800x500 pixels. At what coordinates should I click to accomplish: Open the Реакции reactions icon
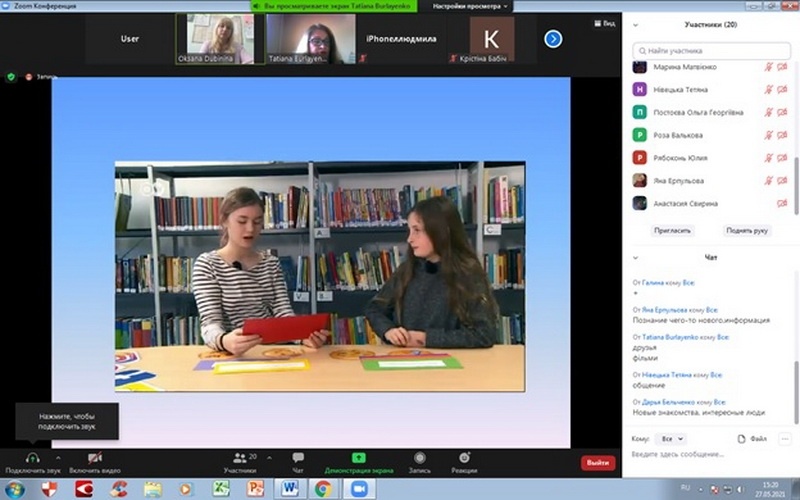[464, 458]
